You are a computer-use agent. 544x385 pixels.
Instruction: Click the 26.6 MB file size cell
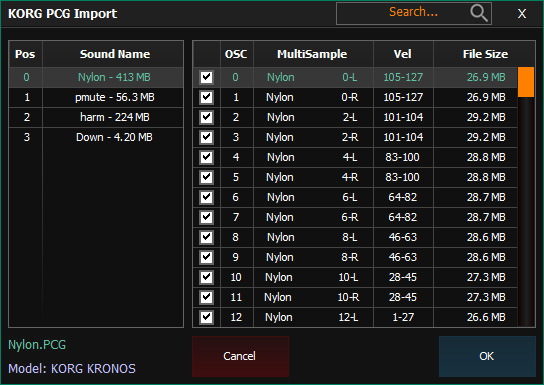(x=475, y=317)
